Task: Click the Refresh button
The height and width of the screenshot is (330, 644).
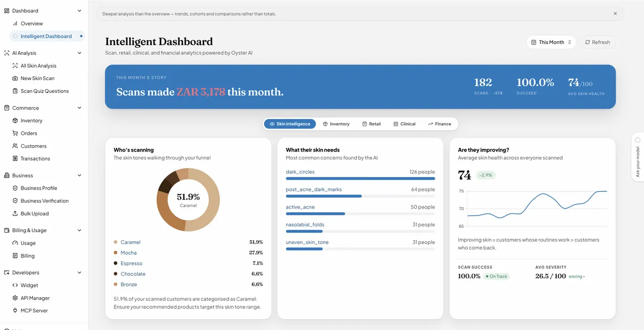Action: point(597,42)
